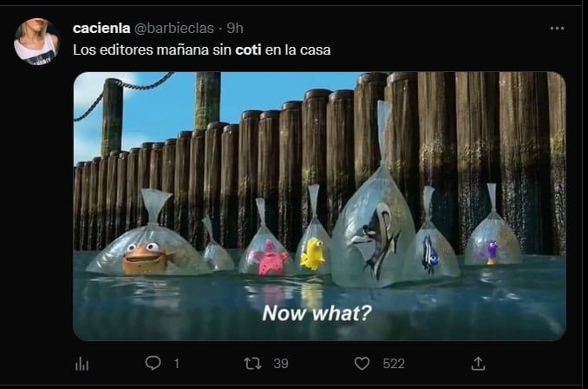Click the reply speech bubble icon
Screen dimensions: 588x389
tap(153, 363)
